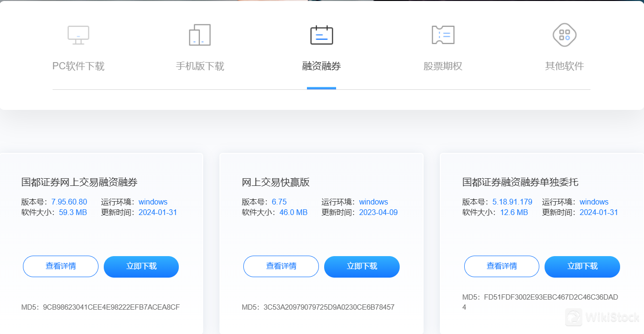View details for 网上交易快赢版

(281, 267)
